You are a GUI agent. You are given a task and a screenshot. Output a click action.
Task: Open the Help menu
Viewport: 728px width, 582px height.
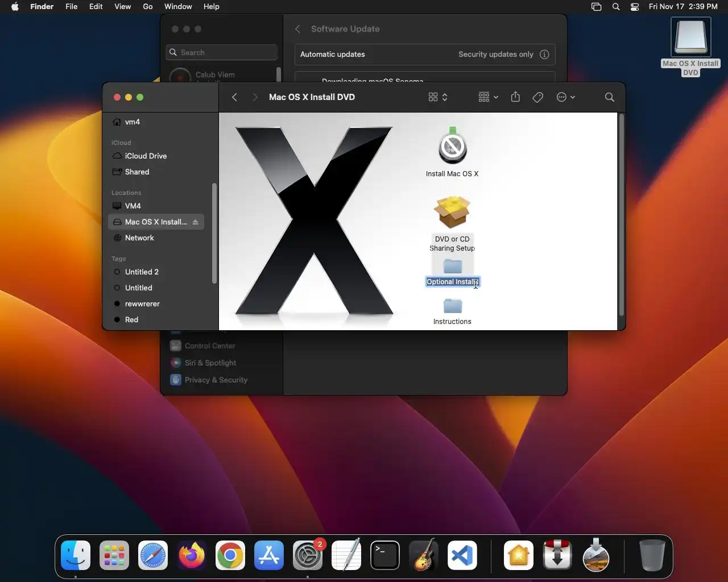tap(212, 7)
